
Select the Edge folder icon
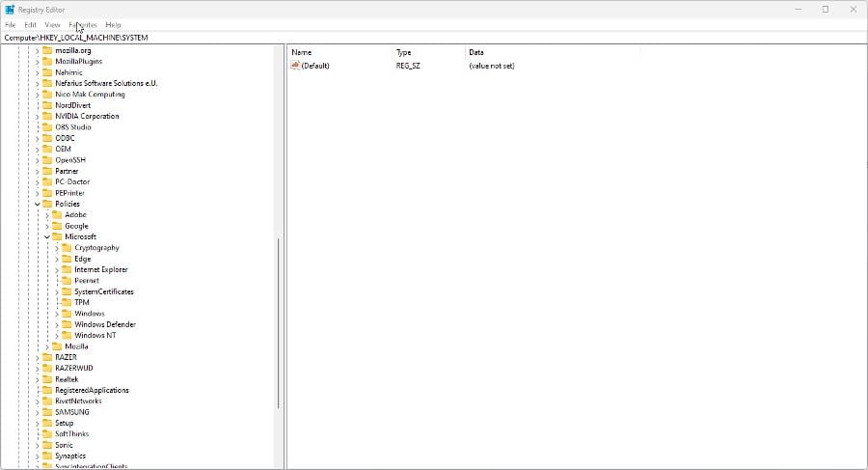coord(67,259)
